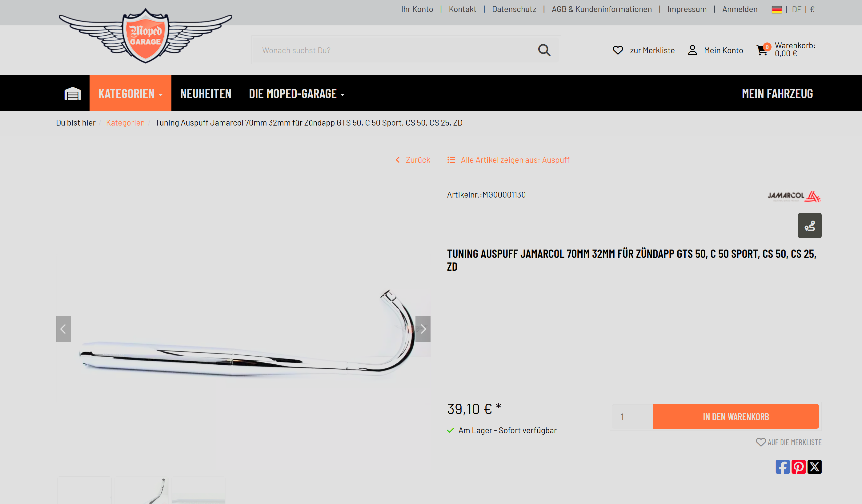Screen dimensions: 862x504
Task: Show next product image with right arrow
Action: [423, 329]
